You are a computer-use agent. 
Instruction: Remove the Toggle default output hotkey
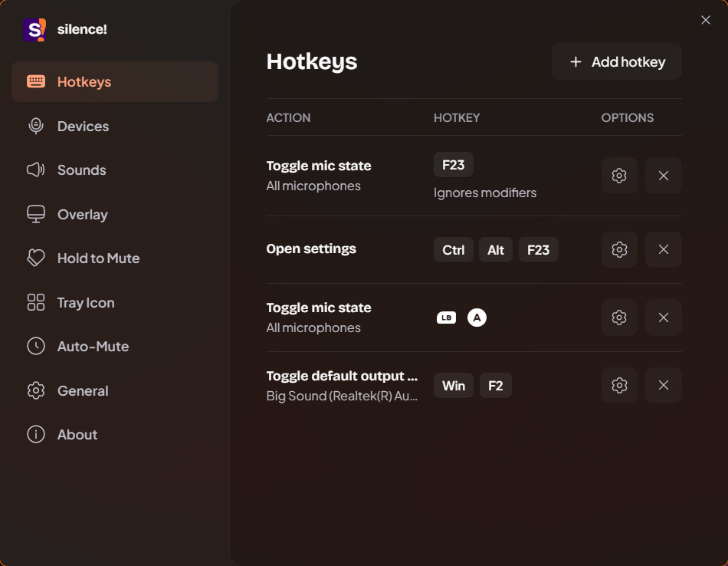coord(664,385)
